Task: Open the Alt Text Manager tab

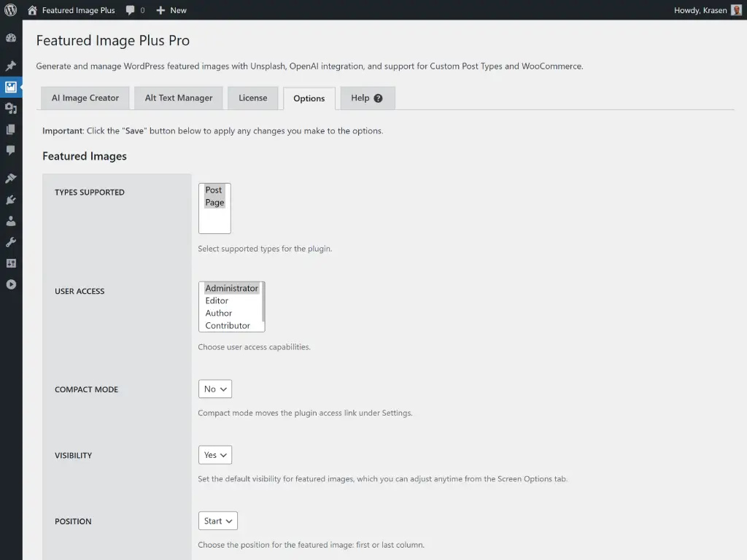Action: point(178,98)
